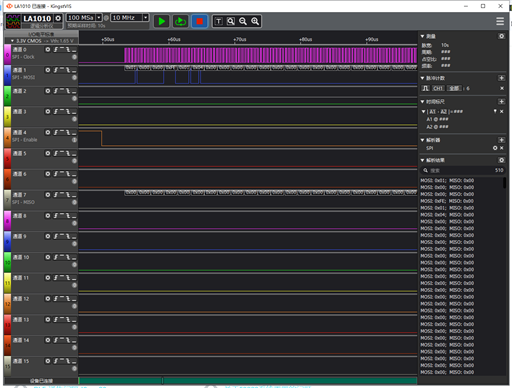512x388 pixels.
Task: Set falling edge trigger on channel 5
Action: pyautogui.click(x=68, y=153)
